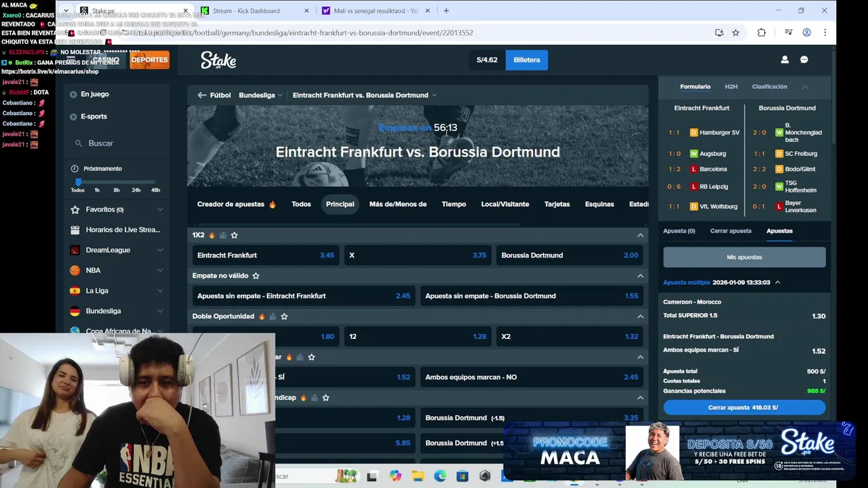Click the NBA basketball icon in sidebar
Screen dimensions: 868x488
75,270
